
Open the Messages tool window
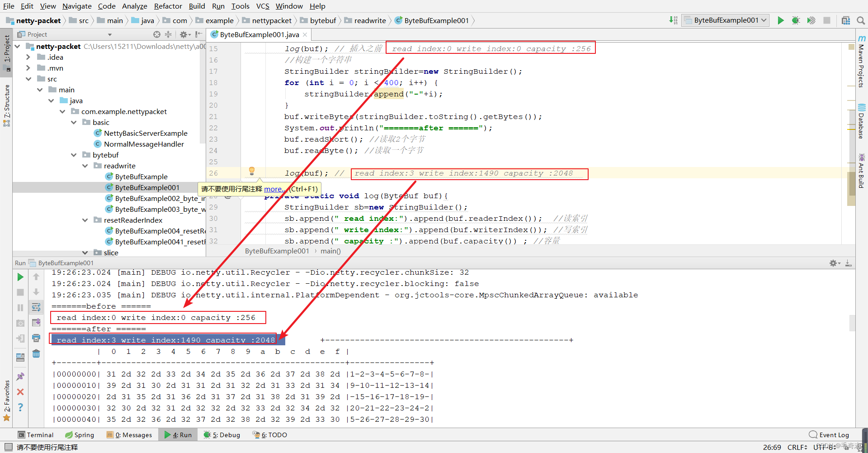tap(129, 435)
